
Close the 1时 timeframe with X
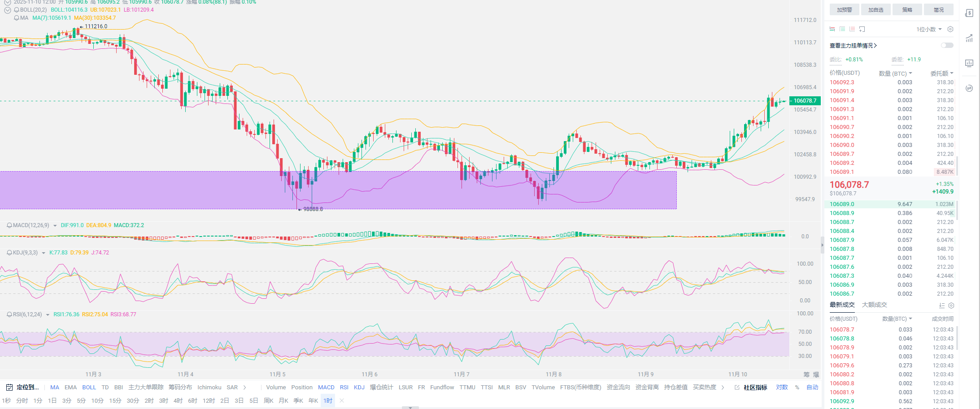pyautogui.click(x=342, y=400)
